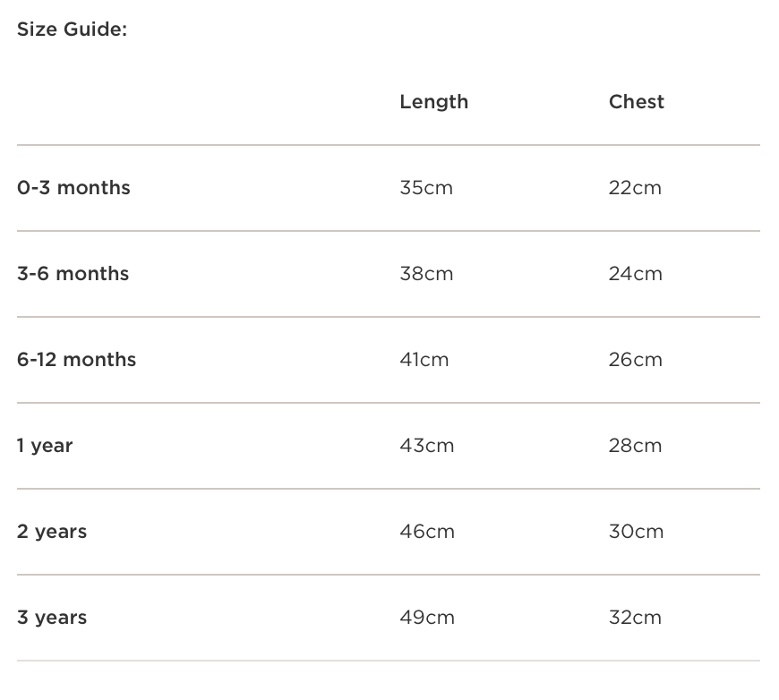The width and height of the screenshot is (779, 700).
Task: Select the 28cm chest value
Action: tap(635, 446)
